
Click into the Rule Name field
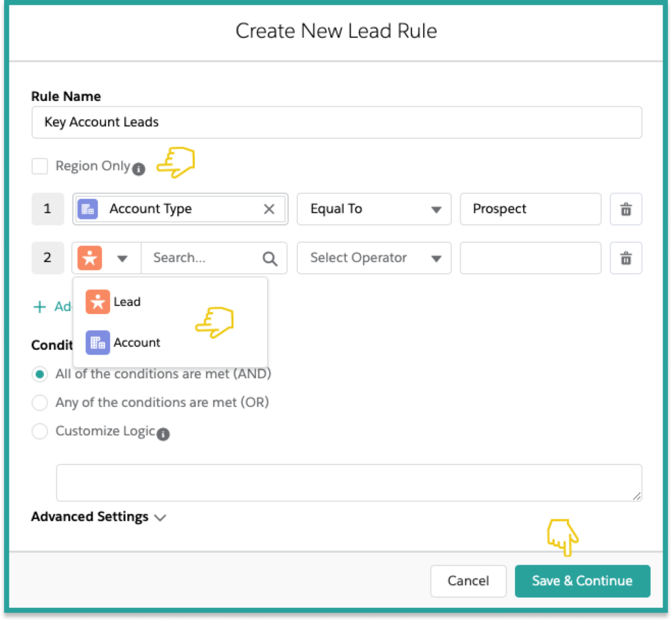[337, 123]
